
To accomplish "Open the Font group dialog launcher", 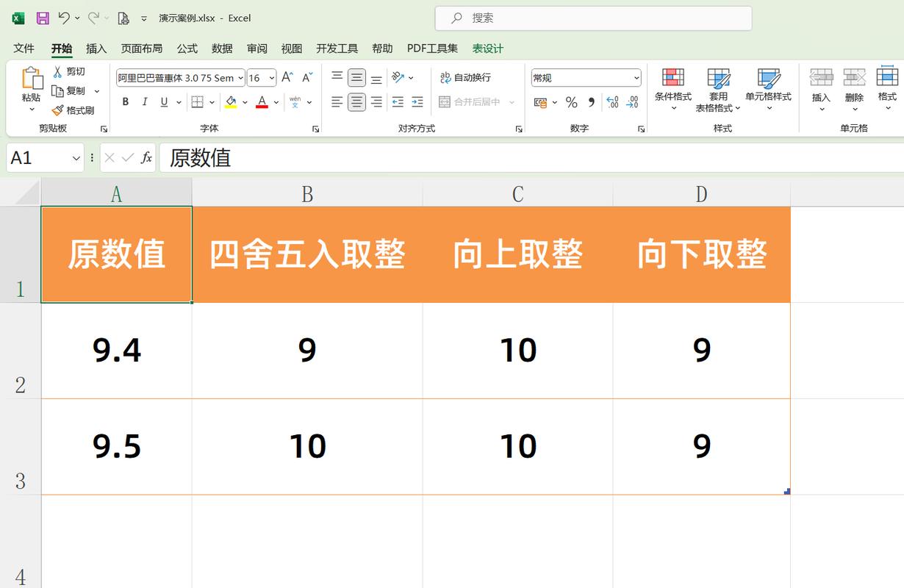I will (x=315, y=129).
